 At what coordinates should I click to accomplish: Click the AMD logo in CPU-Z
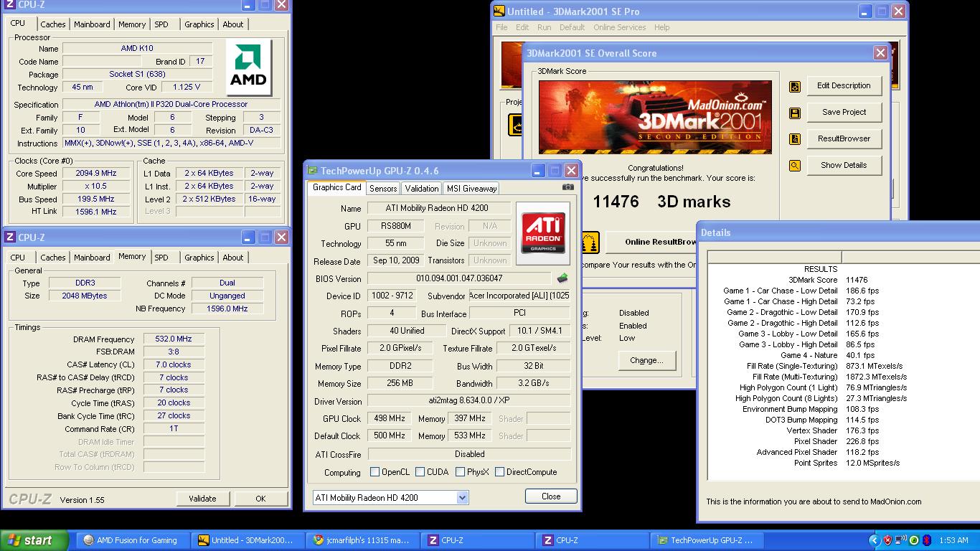248,67
